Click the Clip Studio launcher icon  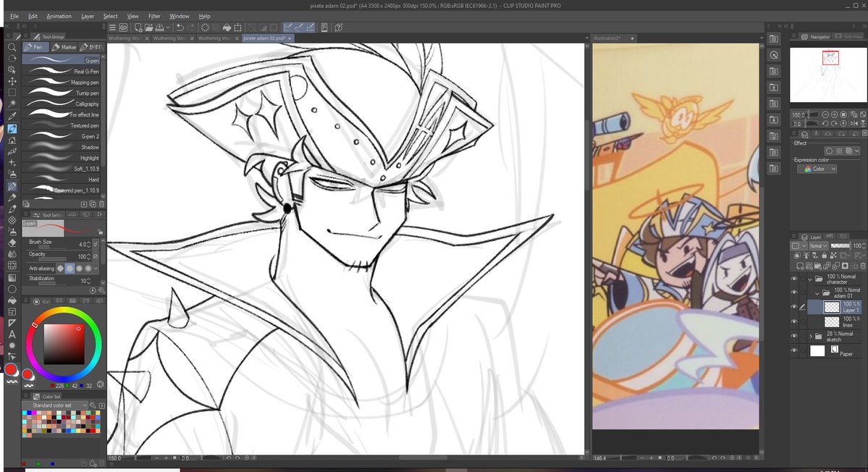[x=124, y=27]
